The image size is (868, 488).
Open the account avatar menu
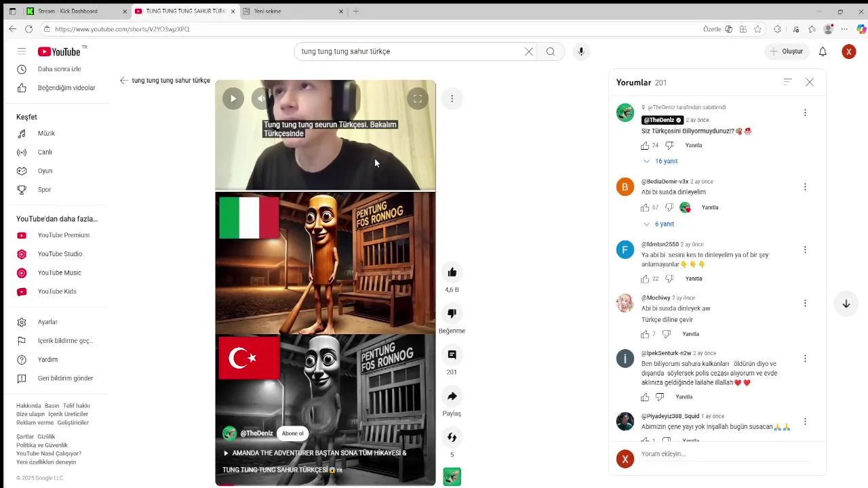click(x=849, y=52)
